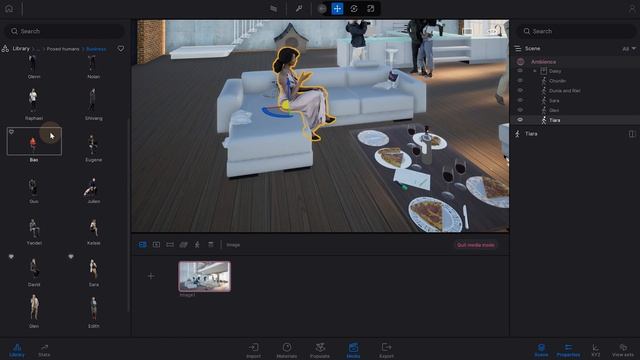Select the scale gizmo tool

[371, 9]
